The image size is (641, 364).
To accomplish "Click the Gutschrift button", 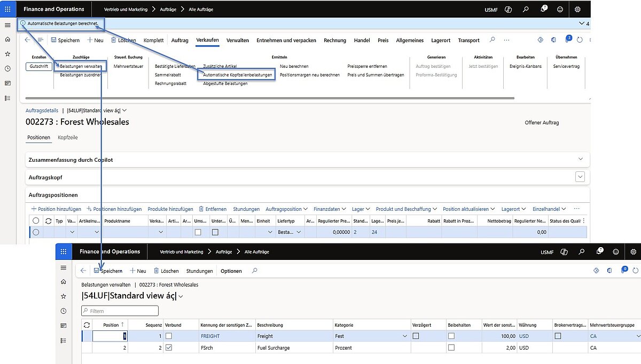I will point(38,66).
